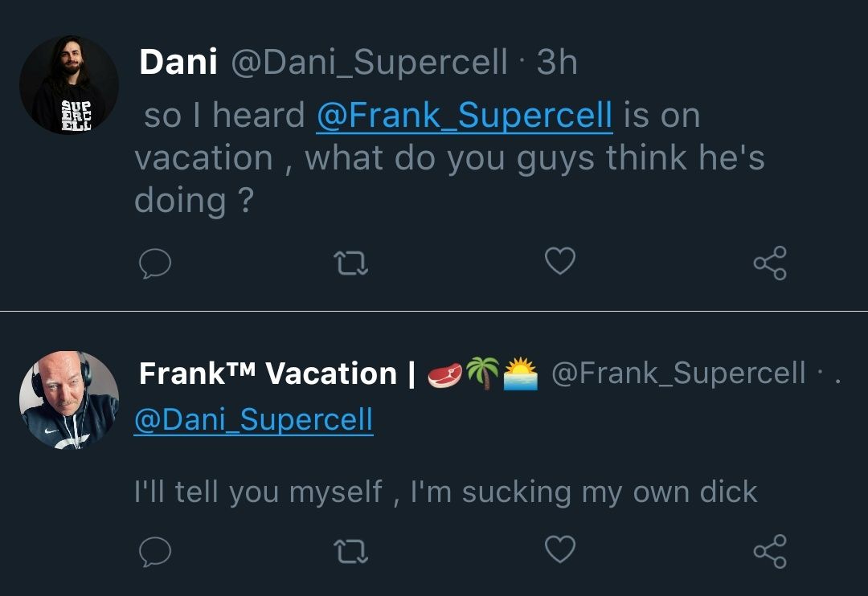Tap the share arrows icon on the bottom tweet
This screenshot has width=868, height=596.
point(771,553)
